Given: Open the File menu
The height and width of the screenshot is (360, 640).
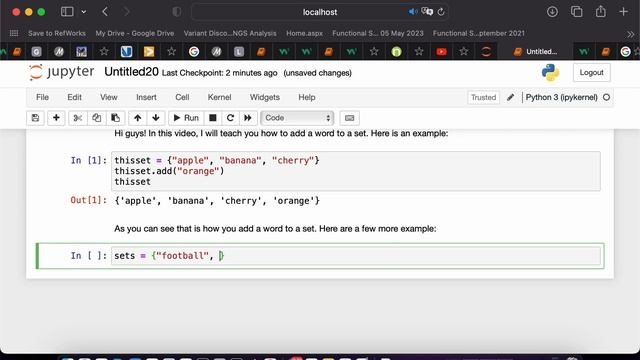Looking at the screenshot, I should [42, 98].
